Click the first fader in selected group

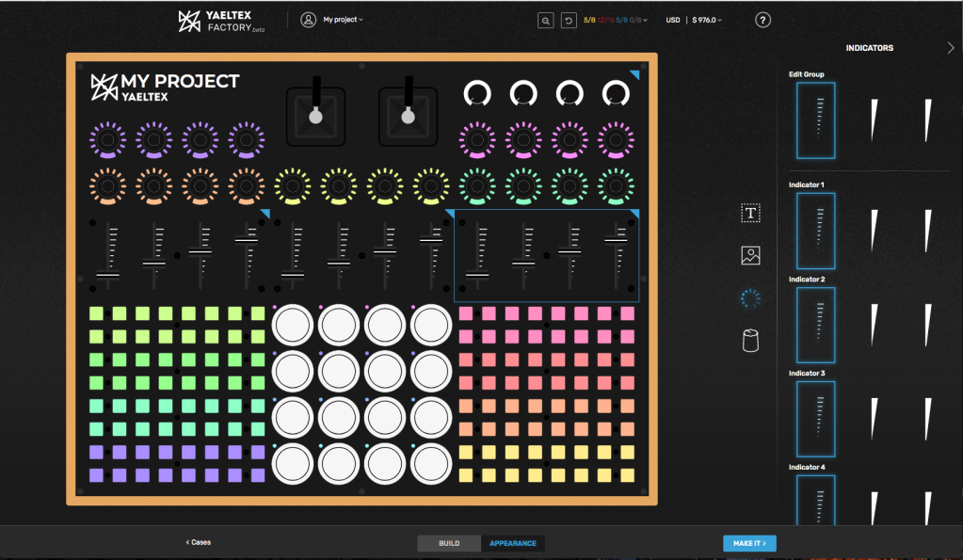click(477, 255)
